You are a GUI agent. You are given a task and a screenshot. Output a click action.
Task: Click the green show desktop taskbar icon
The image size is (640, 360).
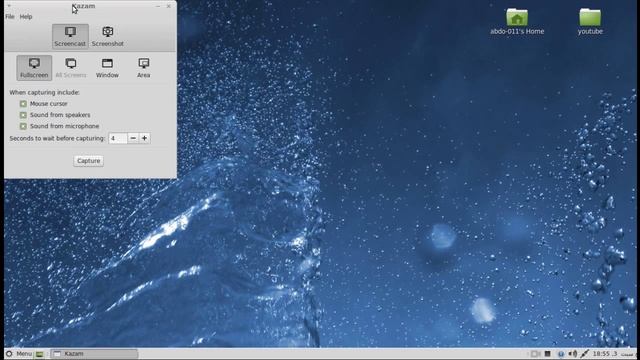(40, 354)
